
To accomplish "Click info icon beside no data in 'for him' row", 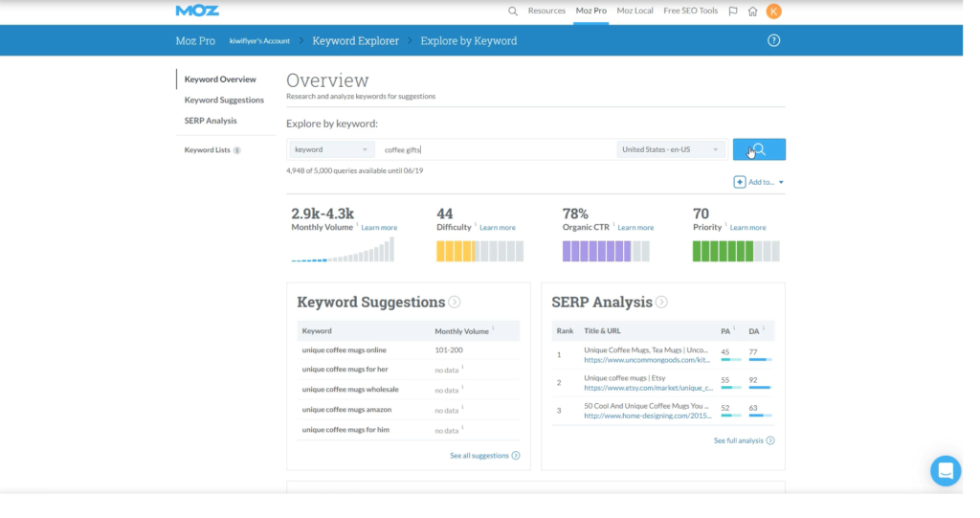I will tap(462, 428).
